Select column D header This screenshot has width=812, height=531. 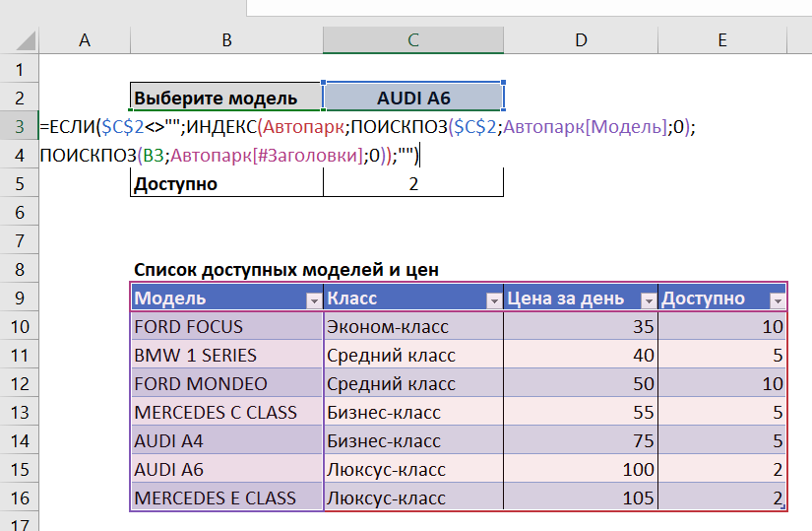point(581,40)
